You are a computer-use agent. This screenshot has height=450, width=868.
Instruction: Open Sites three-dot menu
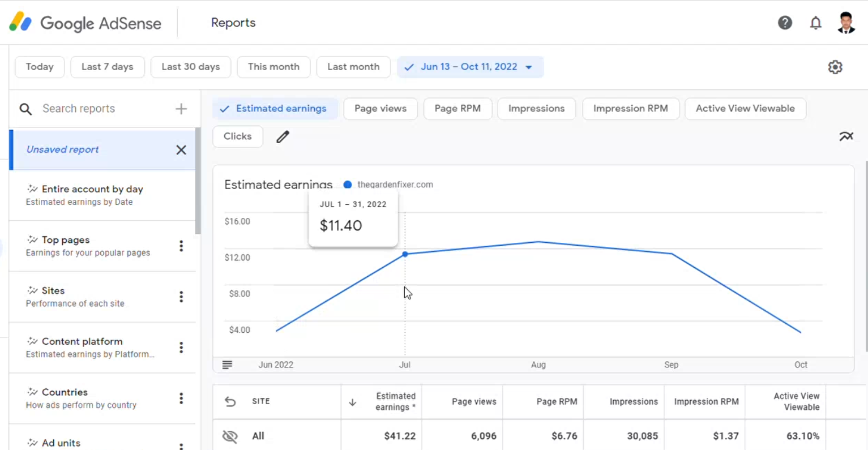click(181, 297)
